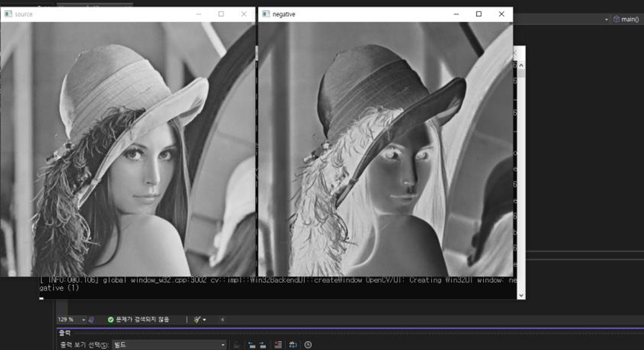Minimize the negative window

coord(456,14)
